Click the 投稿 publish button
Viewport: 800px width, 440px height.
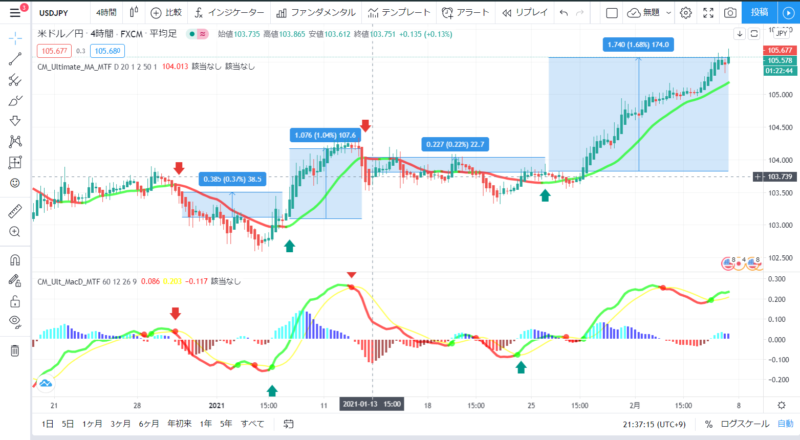coord(759,12)
